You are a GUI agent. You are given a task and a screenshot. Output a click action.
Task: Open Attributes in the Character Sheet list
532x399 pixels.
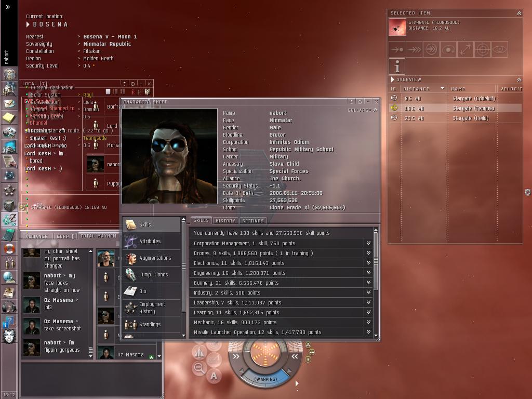151,241
